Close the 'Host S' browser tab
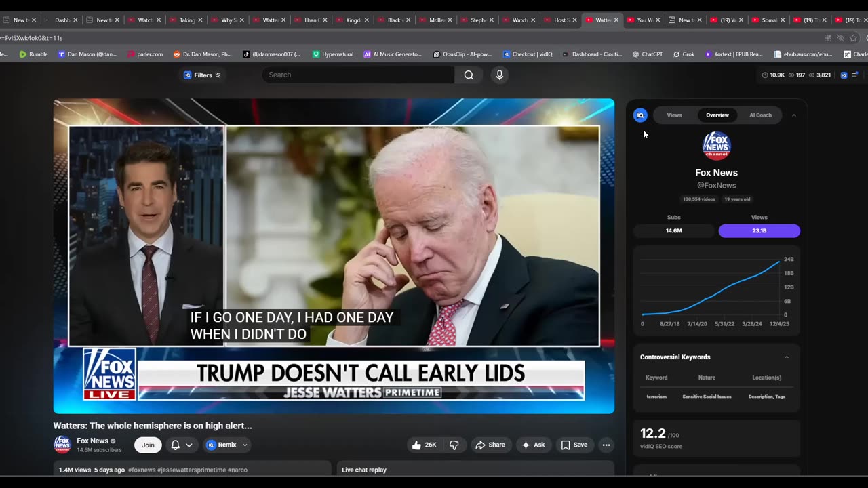This screenshot has height=488, width=868. [x=574, y=20]
